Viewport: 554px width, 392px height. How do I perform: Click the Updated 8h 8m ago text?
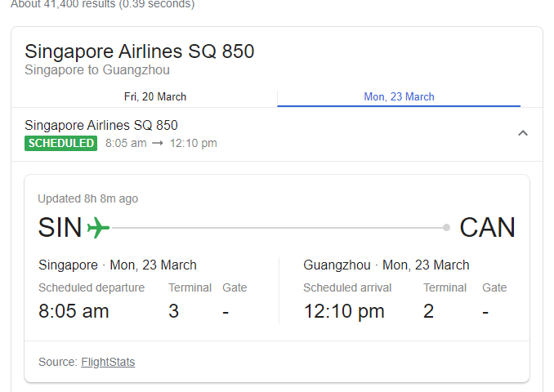[87, 198]
